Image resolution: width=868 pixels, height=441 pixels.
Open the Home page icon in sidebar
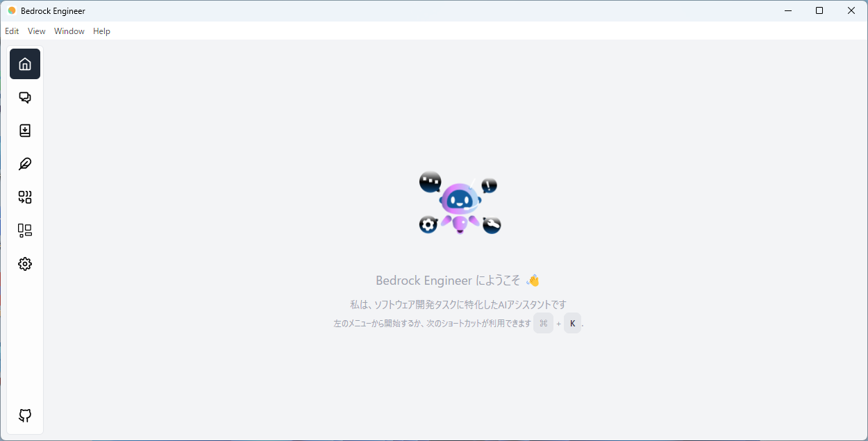click(25, 64)
